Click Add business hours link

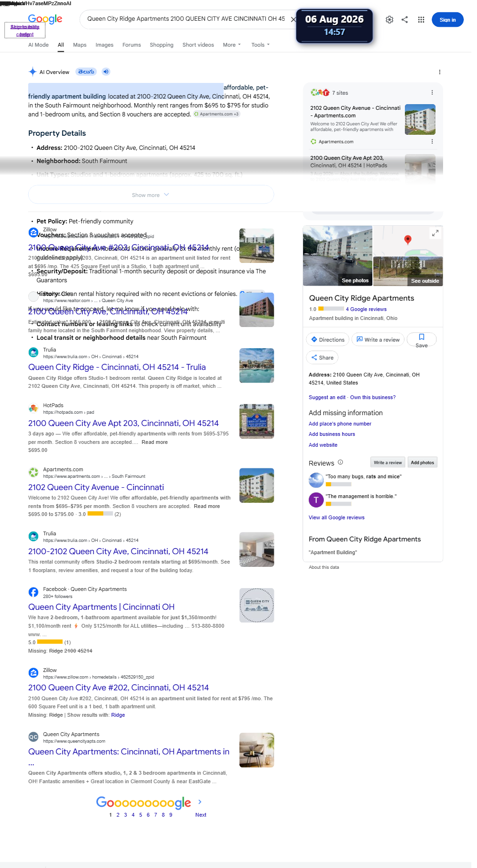coord(332,434)
